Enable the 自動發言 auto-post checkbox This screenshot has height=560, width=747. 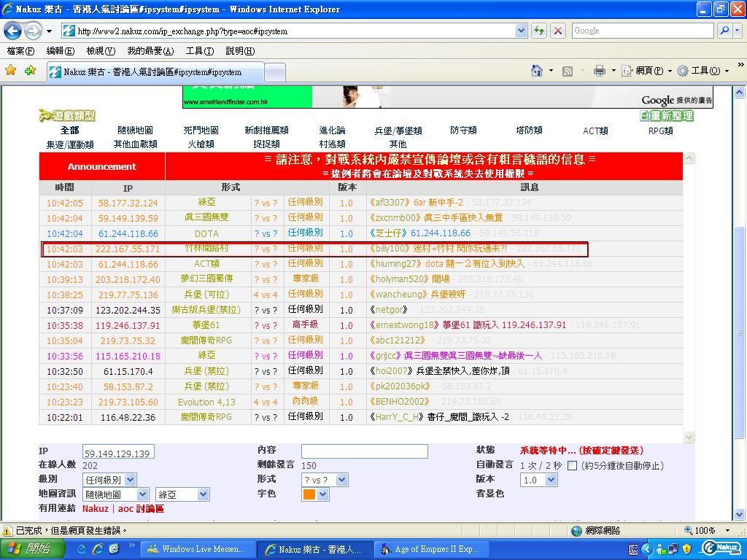point(572,465)
